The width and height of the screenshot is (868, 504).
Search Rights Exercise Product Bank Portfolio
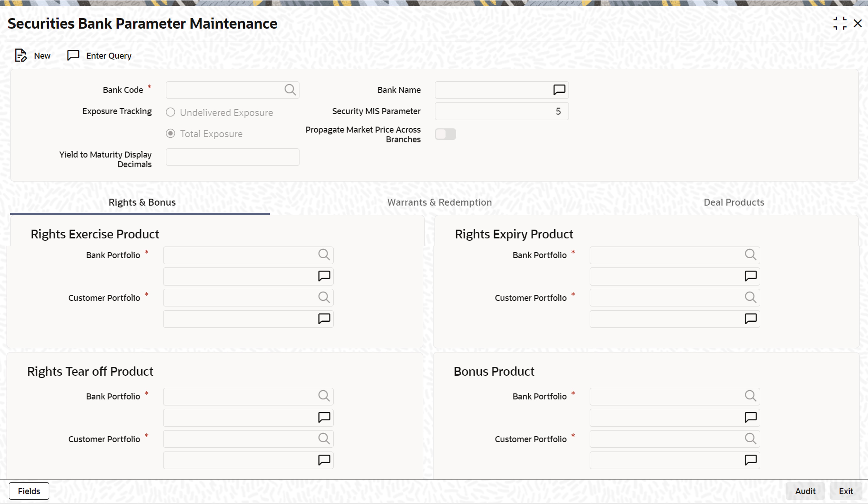pyautogui.click(x=324, y=255)
